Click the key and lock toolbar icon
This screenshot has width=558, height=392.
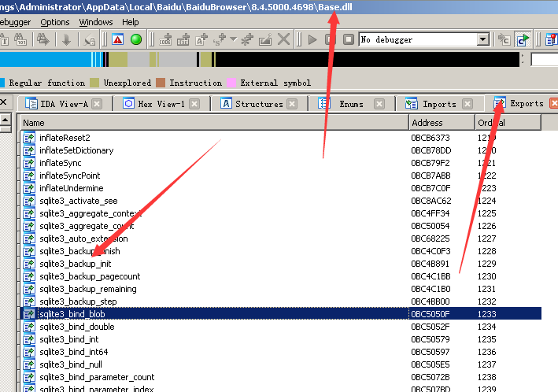pos(89,40)
